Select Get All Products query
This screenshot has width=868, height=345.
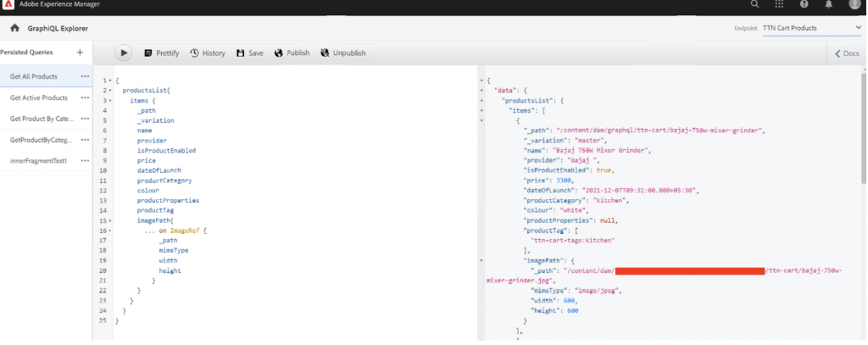[33, 76]
